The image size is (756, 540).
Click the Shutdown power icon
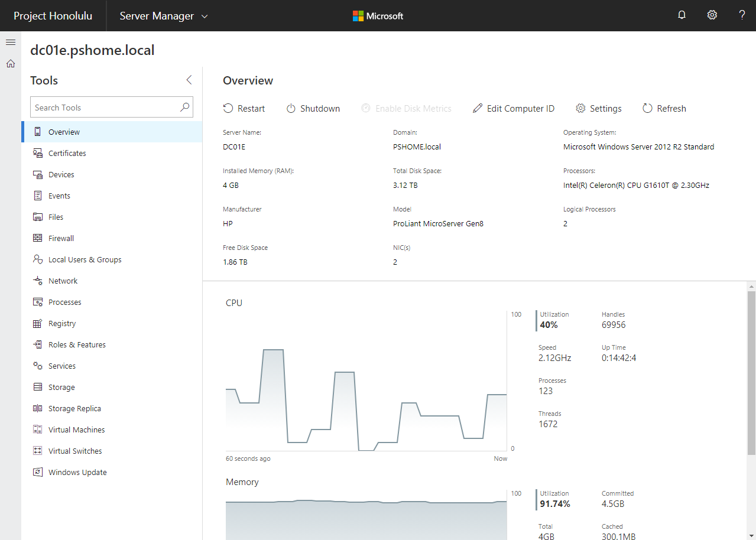coord(291,109)
